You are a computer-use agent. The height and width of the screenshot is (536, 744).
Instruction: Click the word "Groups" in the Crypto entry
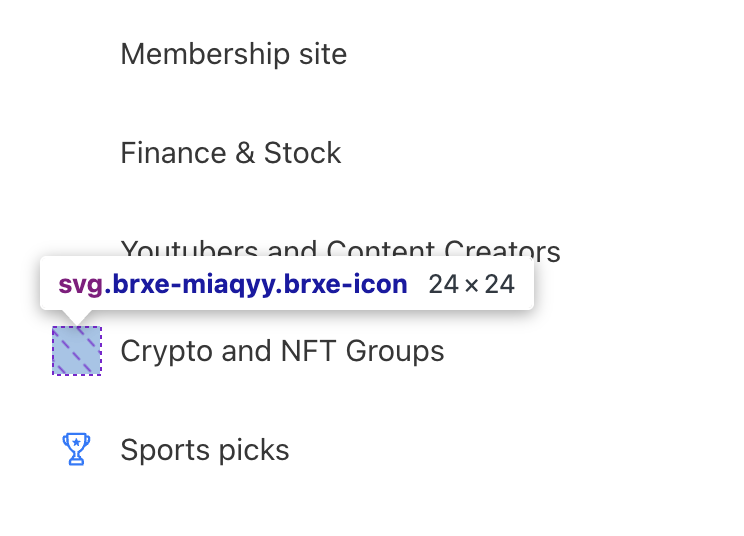[395, 351]
